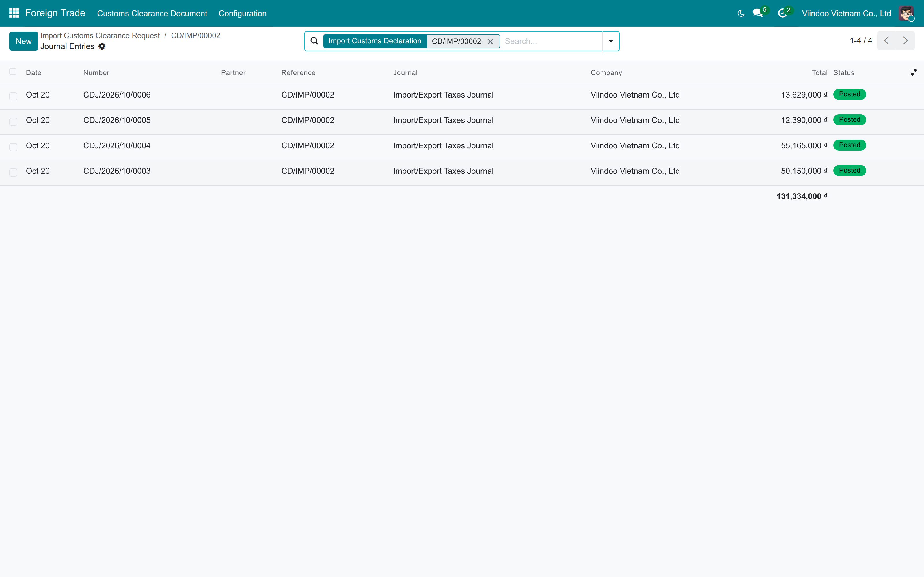Open optional columns adjust icon
Screen dimensions: 924x577
914,72
